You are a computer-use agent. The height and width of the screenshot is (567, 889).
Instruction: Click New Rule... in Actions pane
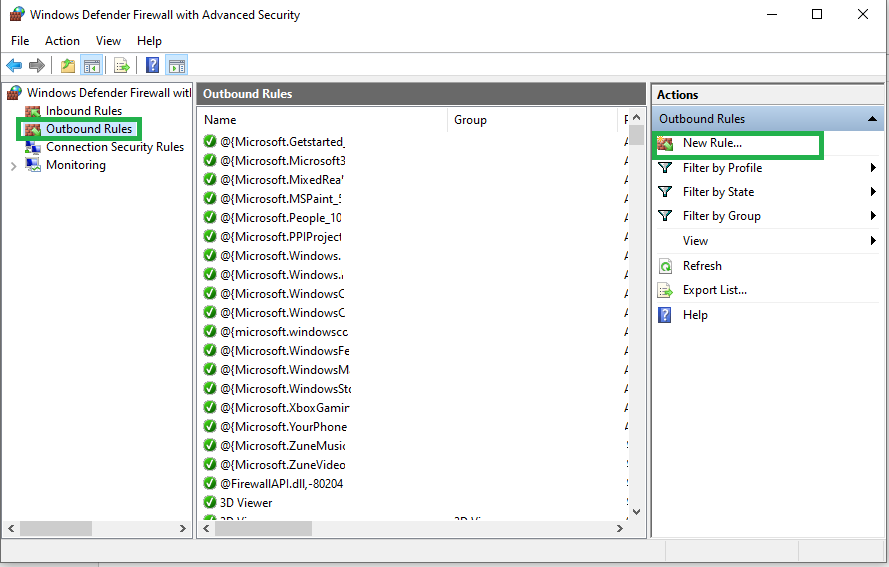(712, 143)
